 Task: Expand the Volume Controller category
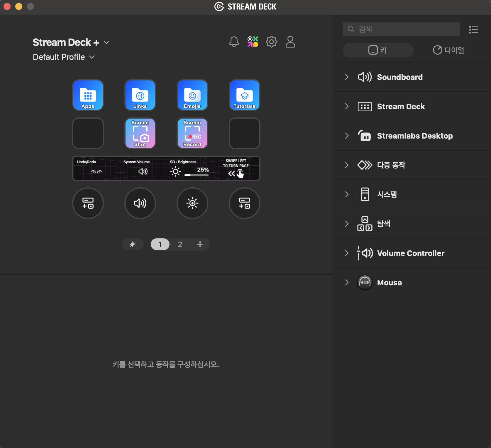coord(347,253)
